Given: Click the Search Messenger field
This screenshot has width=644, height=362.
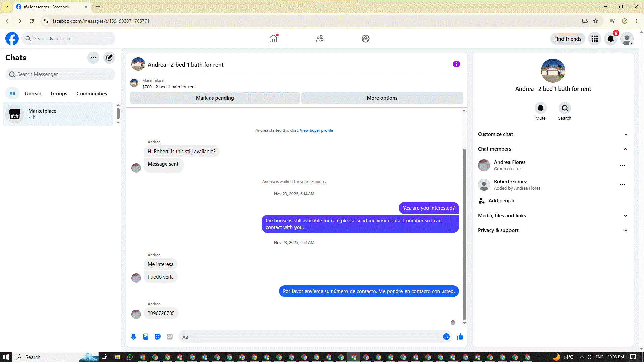Looking at the screenshot, I should 60,74.
